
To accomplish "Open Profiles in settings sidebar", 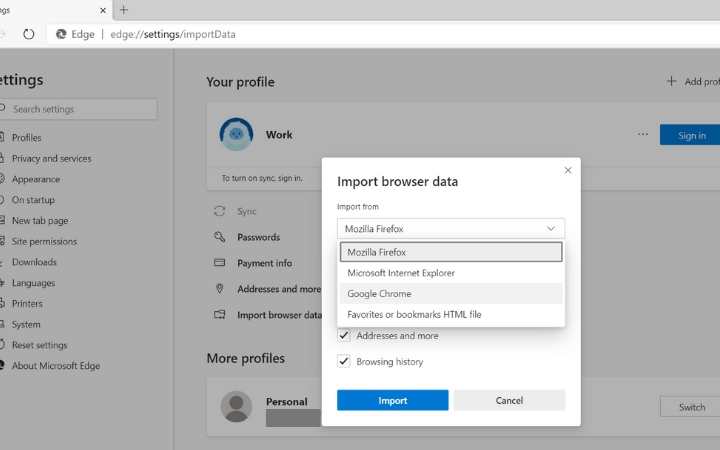I will [x=27, y=138].
